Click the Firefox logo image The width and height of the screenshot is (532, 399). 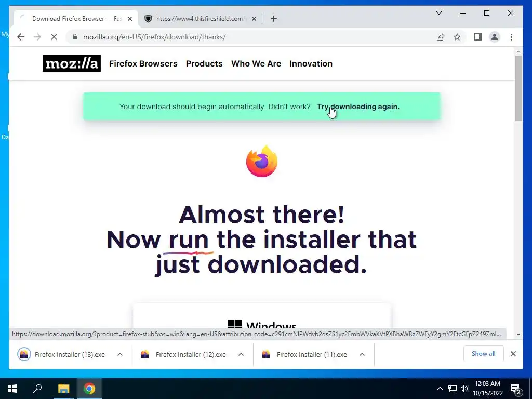(x=262, y=161)
